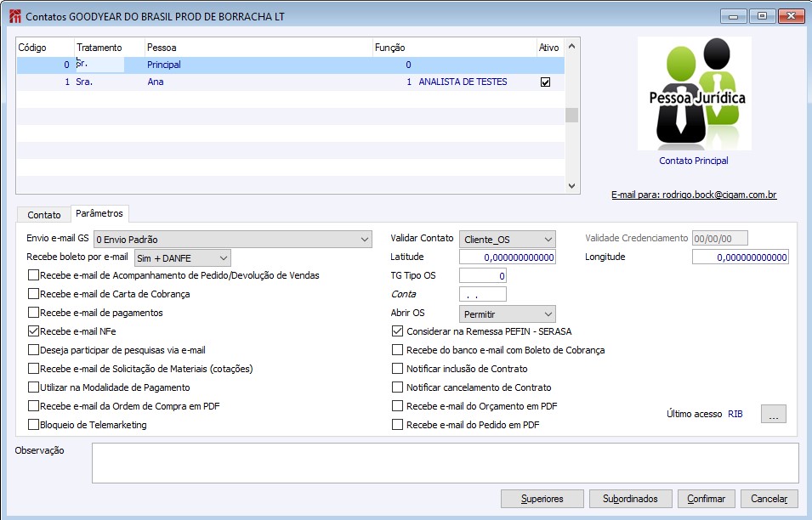Click the CIGAM app icon in title bar

pyautogui.click(x=15, y=16)
